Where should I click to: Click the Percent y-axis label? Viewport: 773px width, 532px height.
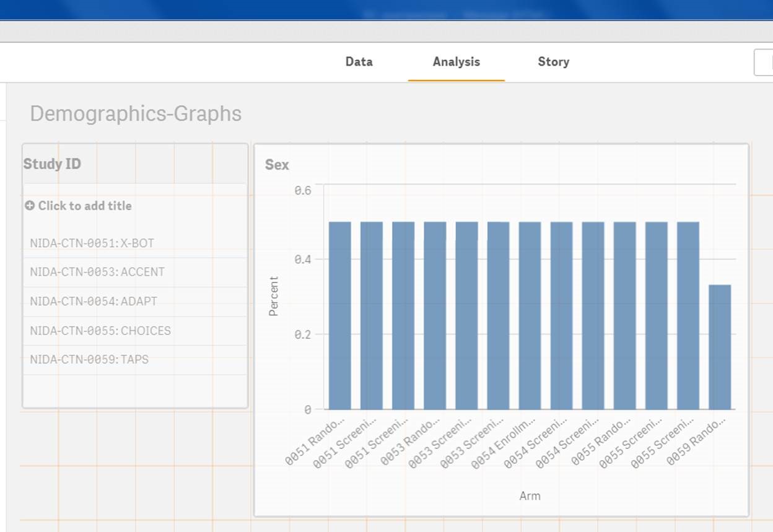click(x=274, y=296)
